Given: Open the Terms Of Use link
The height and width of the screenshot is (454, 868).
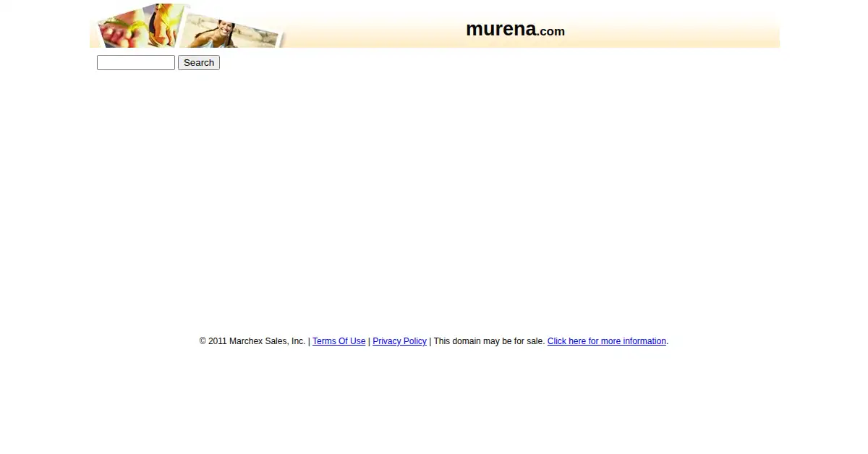Looking at the screenshot, I should 339,341.
